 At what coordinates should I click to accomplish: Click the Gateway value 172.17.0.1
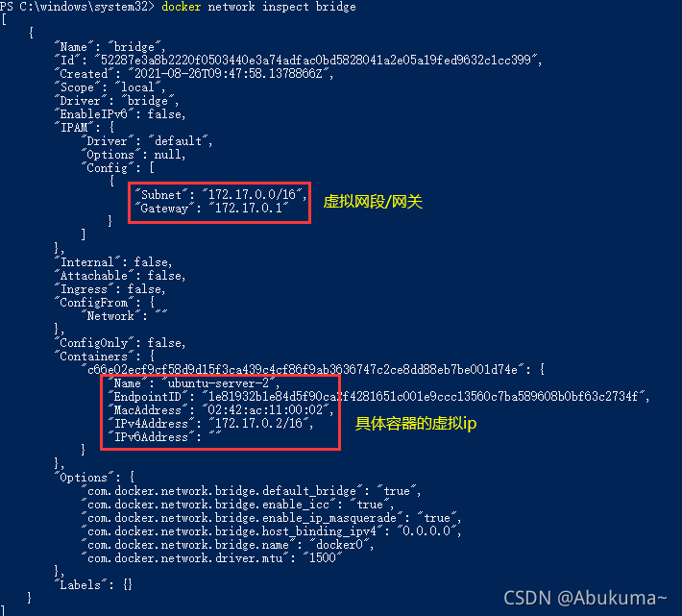point(249,208)
